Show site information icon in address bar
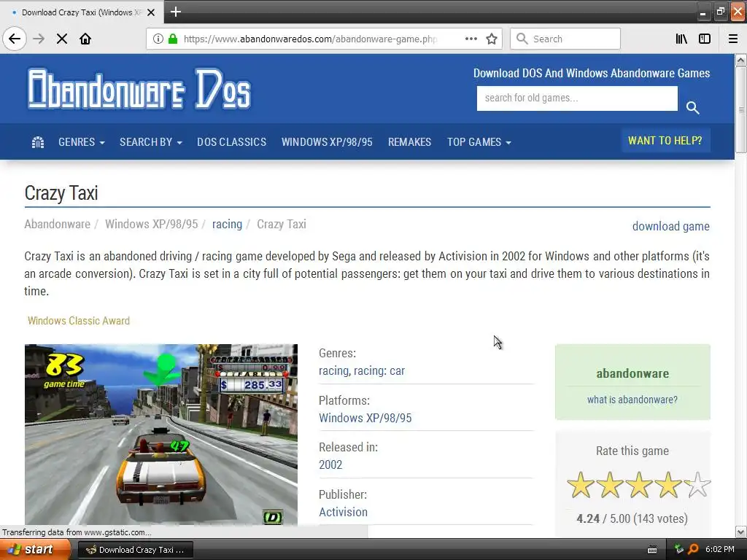The image size is (747, 560). pyautogui.click(x=158, y=39)
